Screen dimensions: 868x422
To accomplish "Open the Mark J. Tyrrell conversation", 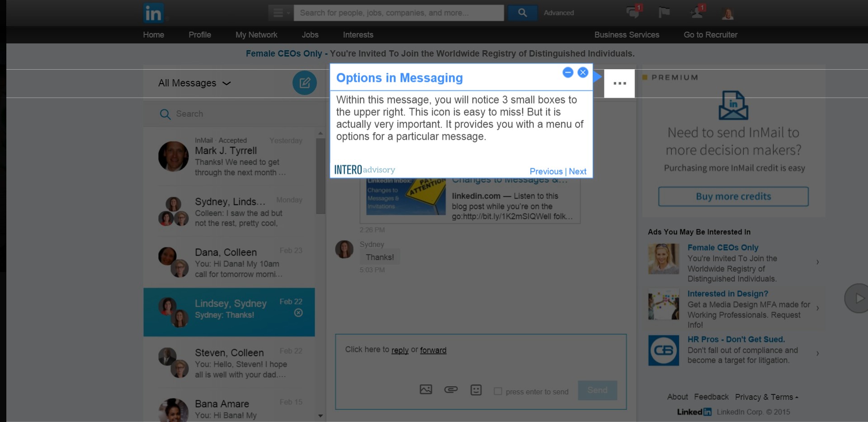I will coord(229,156).
